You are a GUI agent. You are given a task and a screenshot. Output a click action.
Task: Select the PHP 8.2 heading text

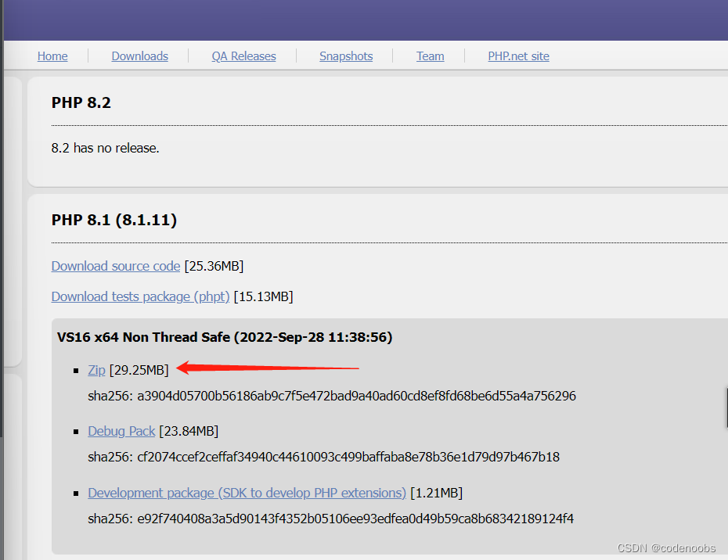pos(81,102)
